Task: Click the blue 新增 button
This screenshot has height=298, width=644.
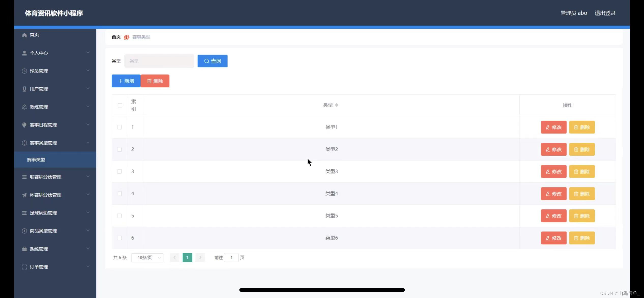Action: point(126,81)
